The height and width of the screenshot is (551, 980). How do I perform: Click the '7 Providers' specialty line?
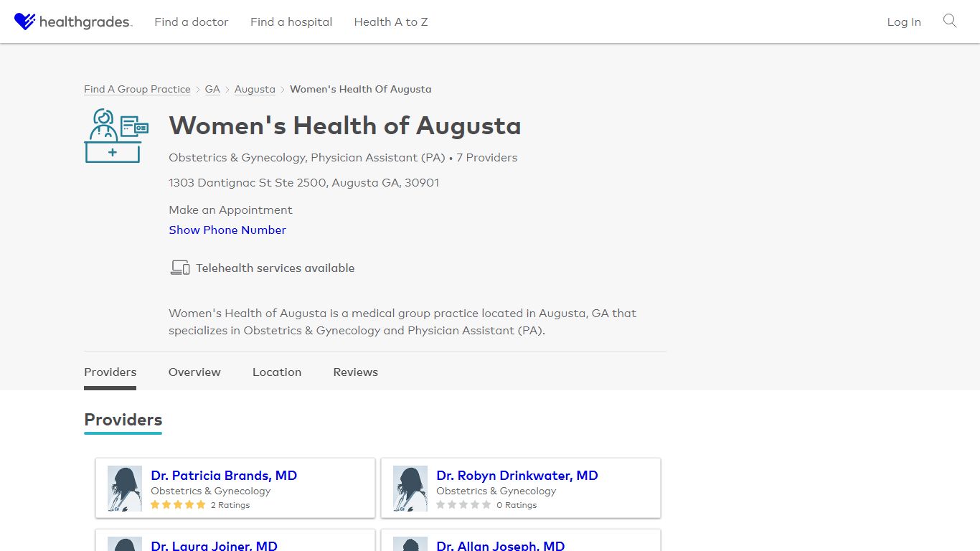[x=343, y=157]
